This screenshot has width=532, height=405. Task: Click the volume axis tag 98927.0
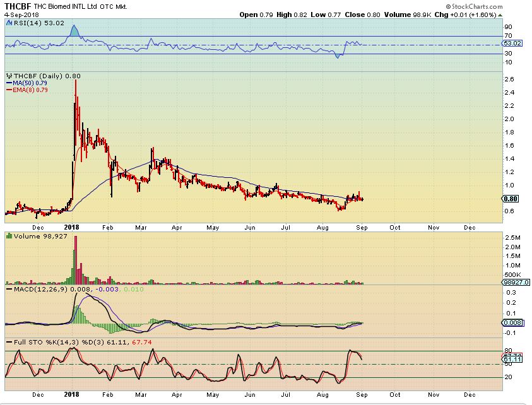[516, 282]
